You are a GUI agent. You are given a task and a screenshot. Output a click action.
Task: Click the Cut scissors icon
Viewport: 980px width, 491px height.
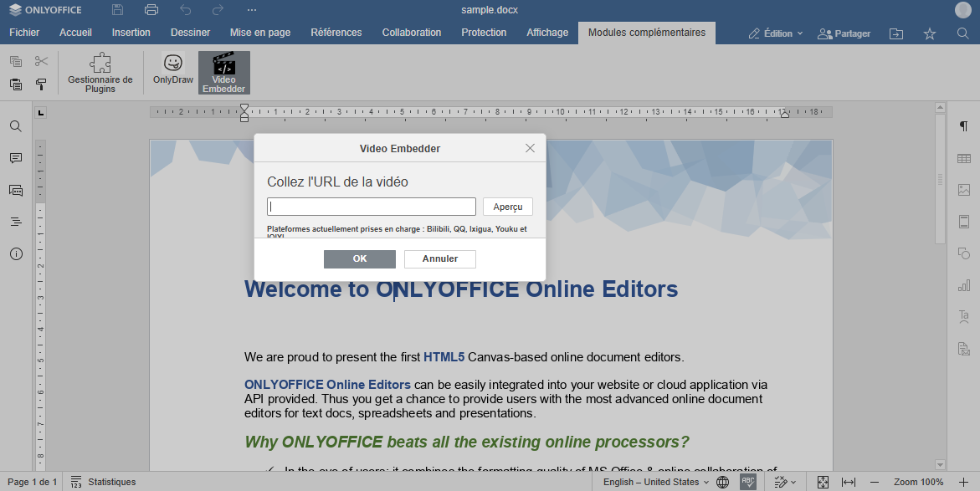(41, 61)
